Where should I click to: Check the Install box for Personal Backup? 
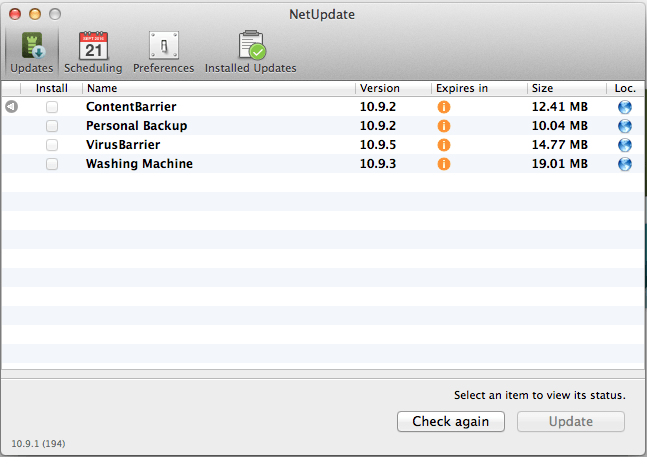coord(52,126)
